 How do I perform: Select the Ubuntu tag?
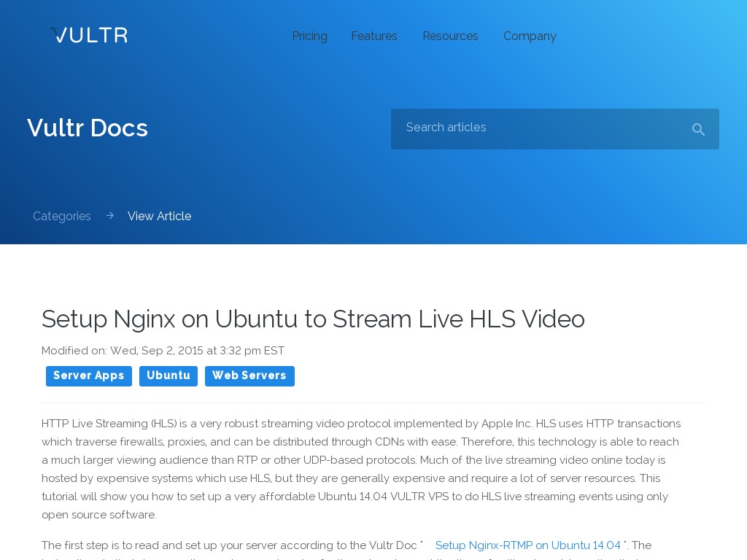pos(169,376)
